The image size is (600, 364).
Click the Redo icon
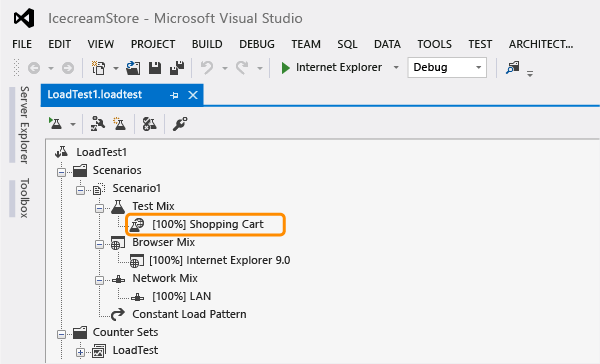click(x=242, y=68)
